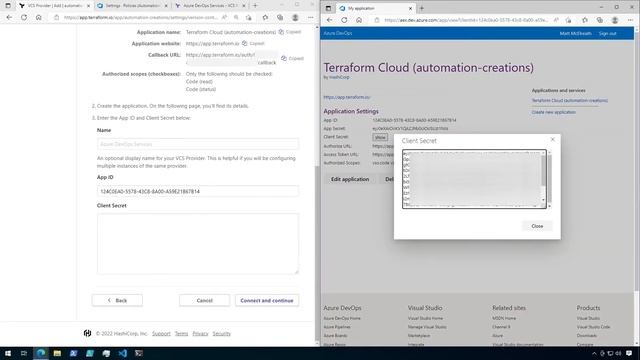Click Sign out in Azure header
The height and width of the screenshot is (360, 640).
click(x=607, y=33)
